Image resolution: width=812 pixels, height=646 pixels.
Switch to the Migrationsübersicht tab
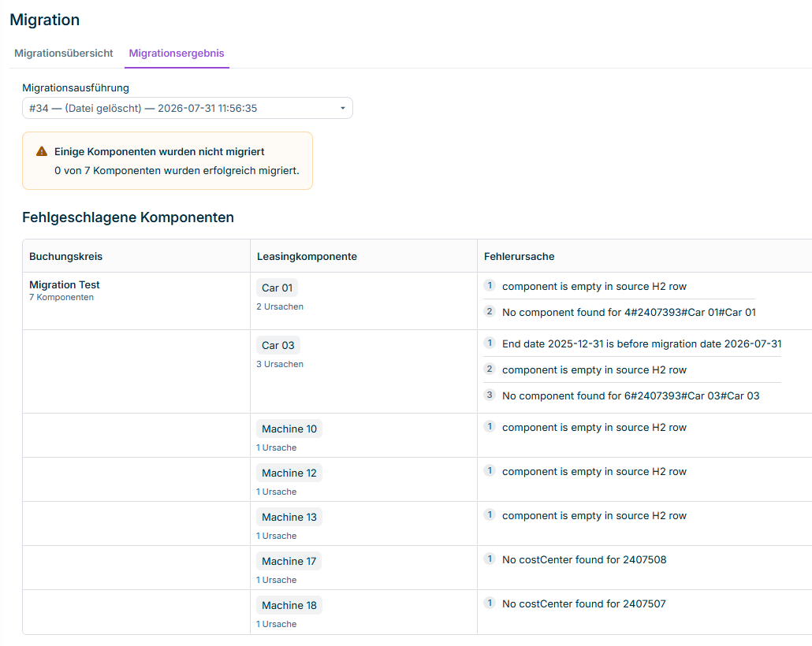(63, 54)
